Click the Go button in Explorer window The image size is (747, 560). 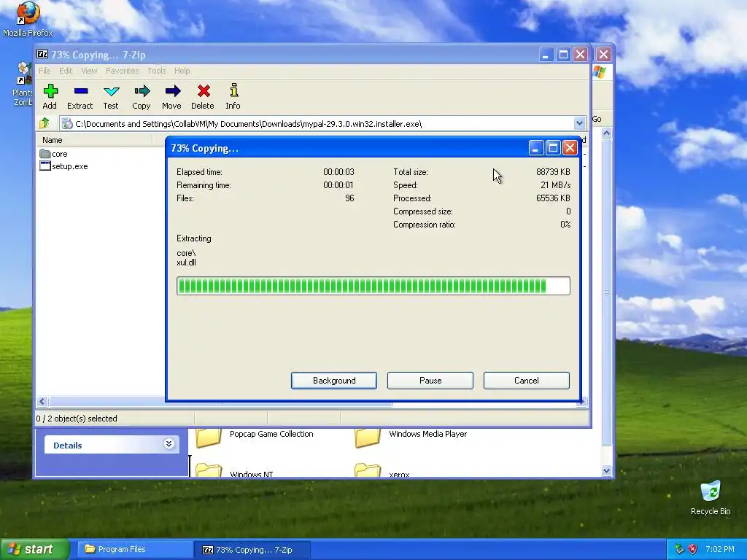click(x=597, y=119)
